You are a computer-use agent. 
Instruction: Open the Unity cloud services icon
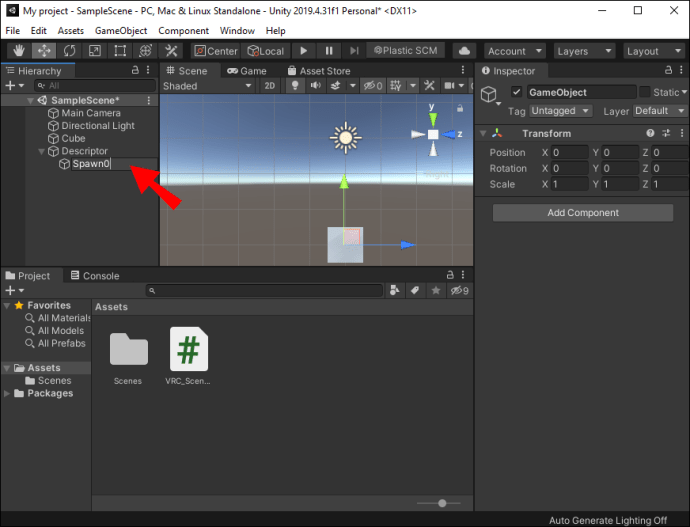464,51
